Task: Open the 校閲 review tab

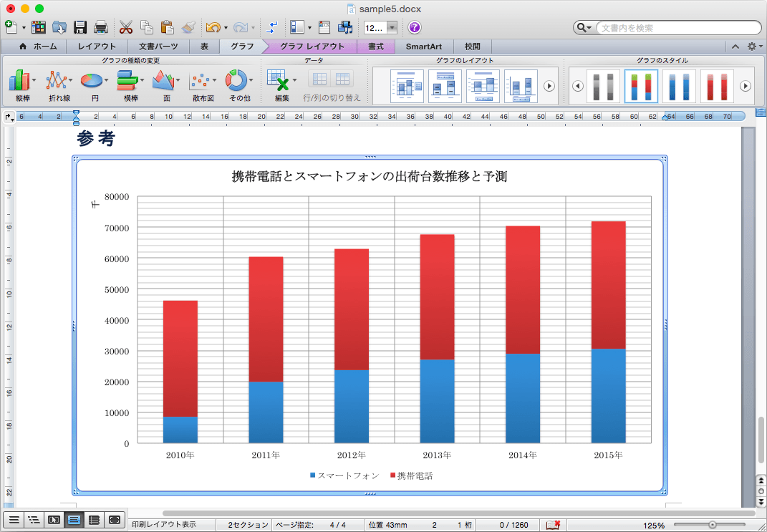Action: [x=473, y=47]
